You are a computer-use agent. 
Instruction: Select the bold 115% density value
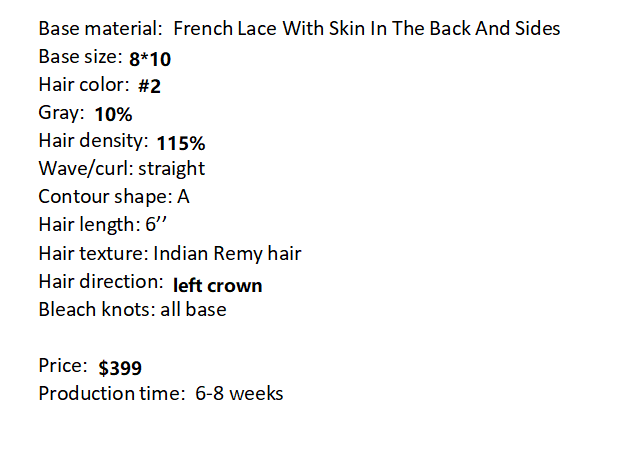181,144
